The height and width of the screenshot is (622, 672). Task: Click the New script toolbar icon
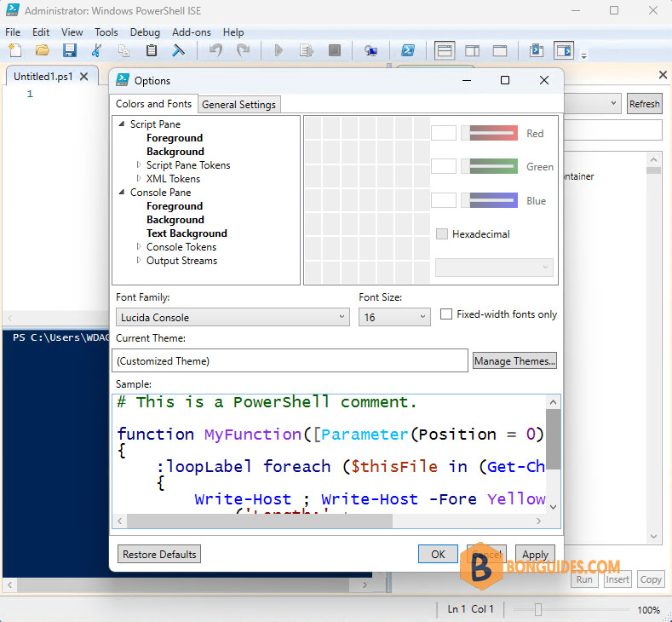point(15,50)
